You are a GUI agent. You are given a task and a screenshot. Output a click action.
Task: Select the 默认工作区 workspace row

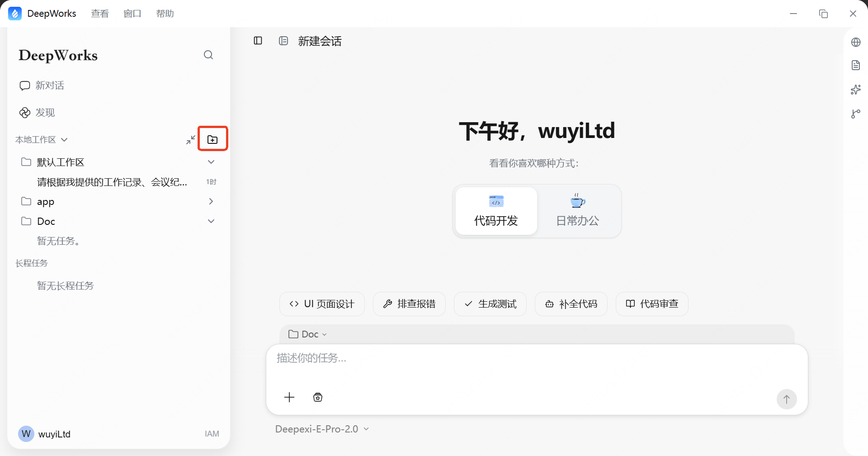tap(118, 162)
